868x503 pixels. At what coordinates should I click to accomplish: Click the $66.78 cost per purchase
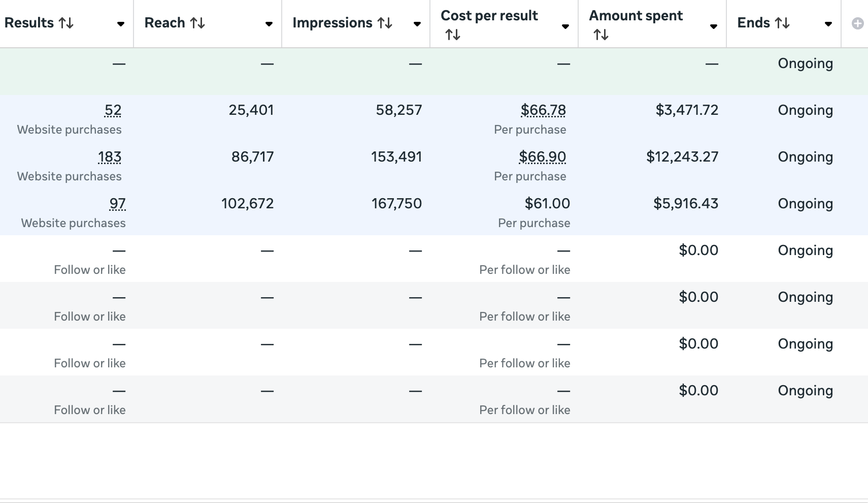pyautogui.click(x=543, y=110)
